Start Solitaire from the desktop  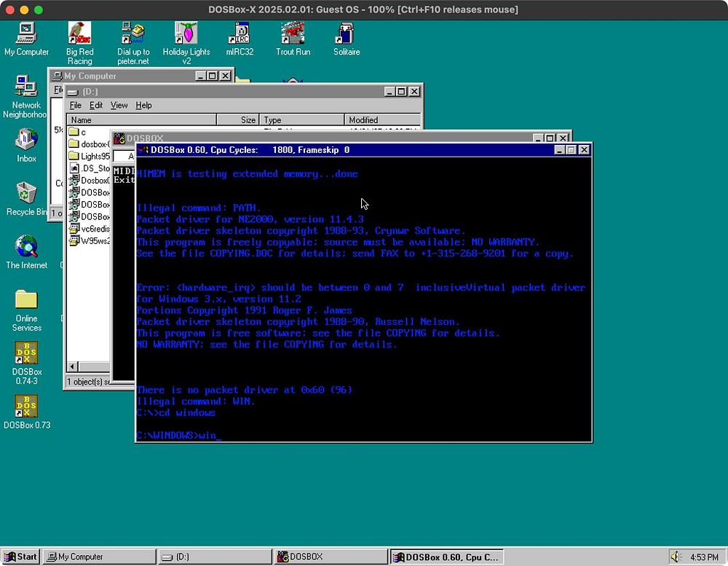coord(347,34)
